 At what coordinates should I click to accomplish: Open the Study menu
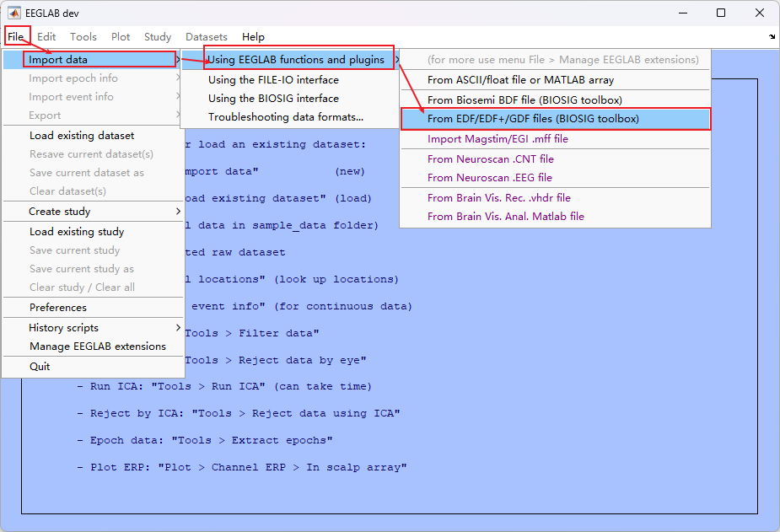pyautogui.click(x=157, y=37)
